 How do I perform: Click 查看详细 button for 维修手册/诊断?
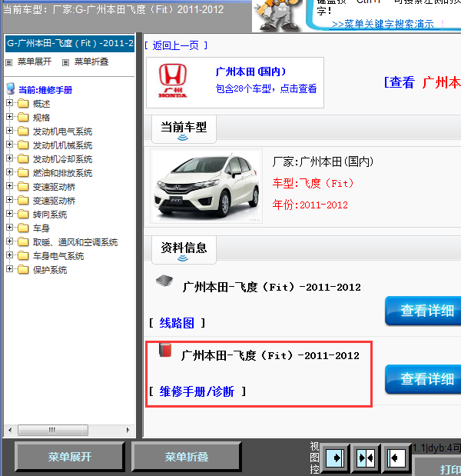[x=423, y=379]
